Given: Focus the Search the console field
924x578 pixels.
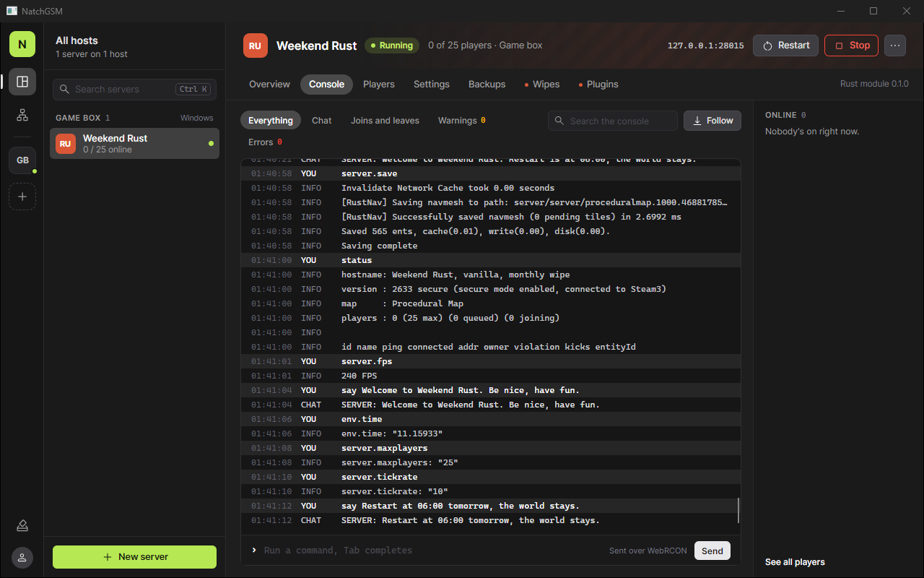Looking at the screenshot, I should coord(613,121).
